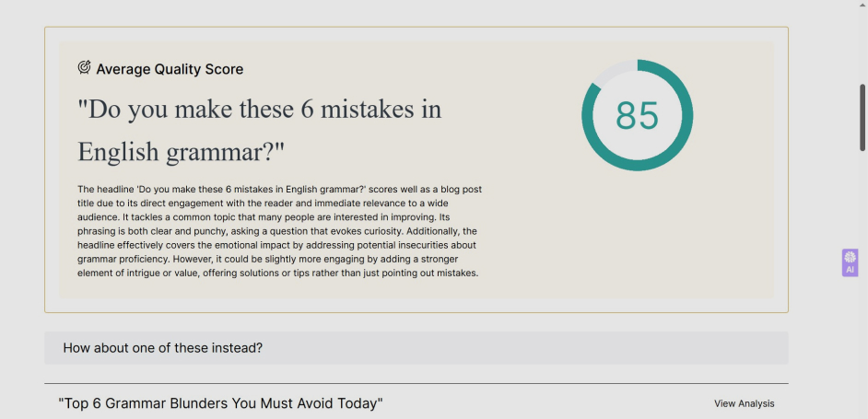The width and height of the screenshot is (868, 419).
Task: Click the 85 score number
Action: [637, 115]
